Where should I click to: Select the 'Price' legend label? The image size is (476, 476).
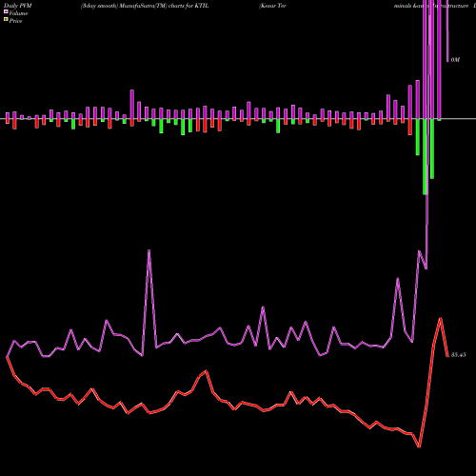15,21
